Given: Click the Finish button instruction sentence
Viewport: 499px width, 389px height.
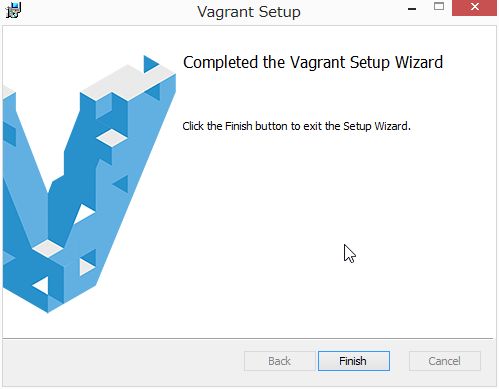Looking at the screenshot, I should pos(296,126).
